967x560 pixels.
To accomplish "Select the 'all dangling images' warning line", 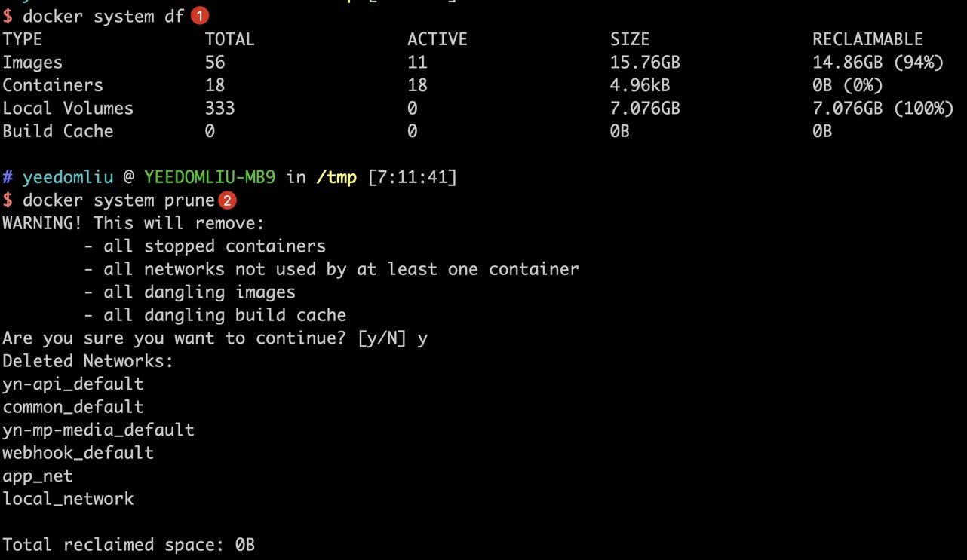I will [x=189, y=292].
